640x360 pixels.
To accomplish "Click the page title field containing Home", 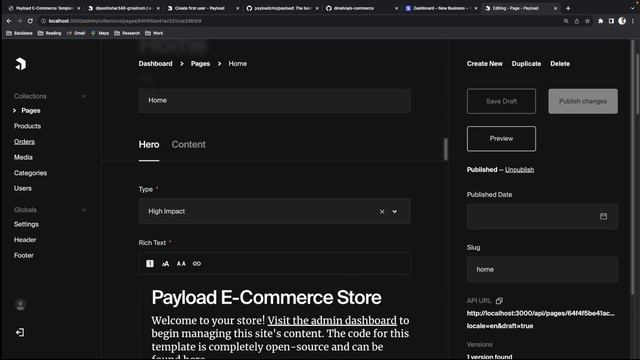I will point(275,100).
